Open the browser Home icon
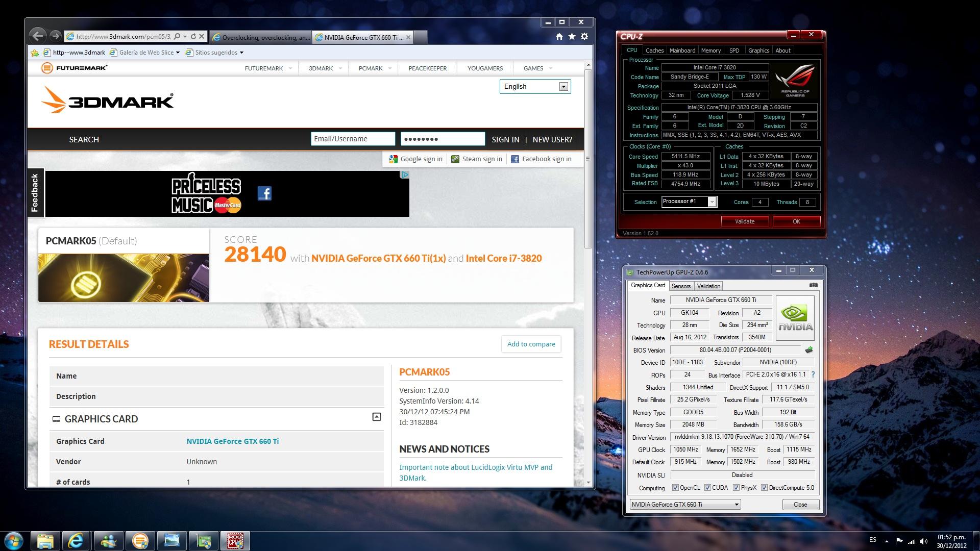 point(559,37)
